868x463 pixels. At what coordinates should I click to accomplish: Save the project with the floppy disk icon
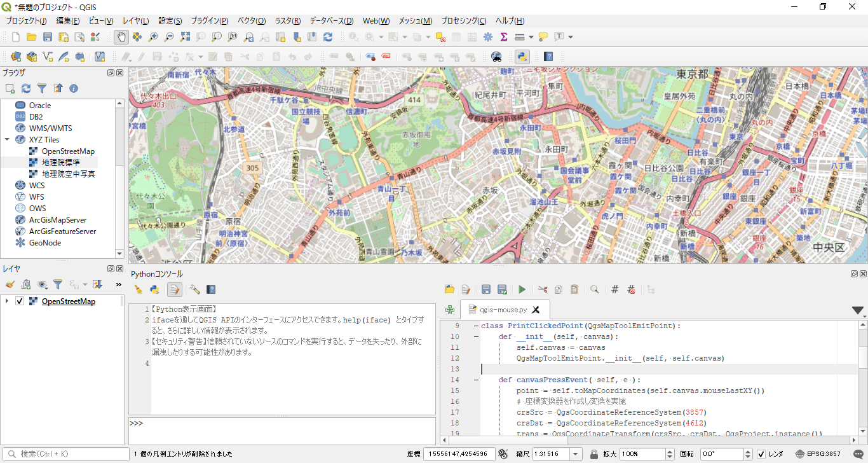coord(47,37)
